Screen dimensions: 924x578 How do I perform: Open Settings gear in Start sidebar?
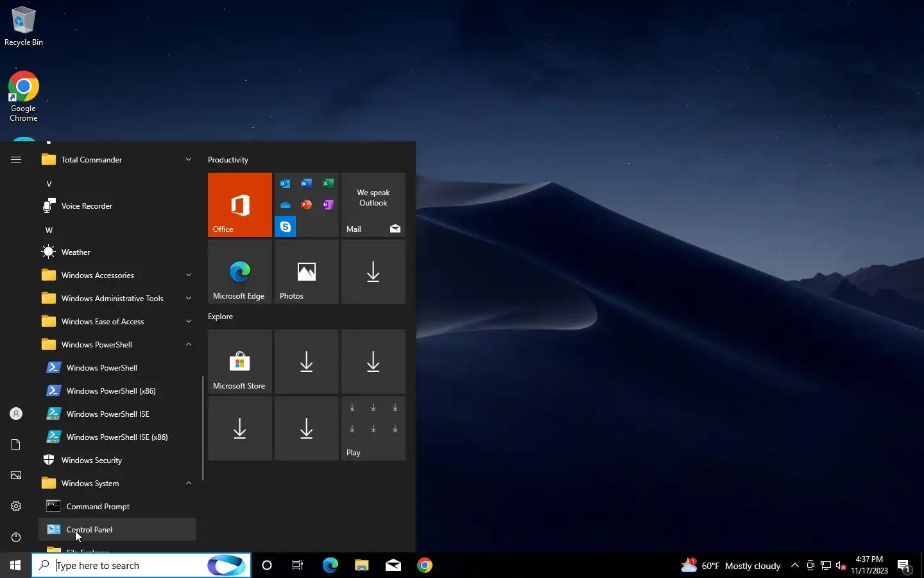[16, 506]
